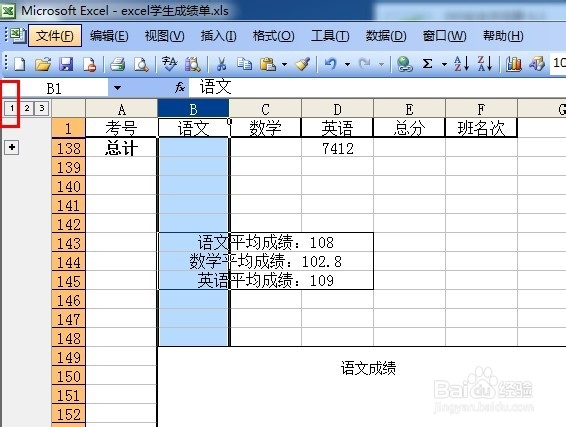The width and height of the screenshot is (566, 427).
Task: Open the Chart Wizard icon
Action: [x=513, y=64]
